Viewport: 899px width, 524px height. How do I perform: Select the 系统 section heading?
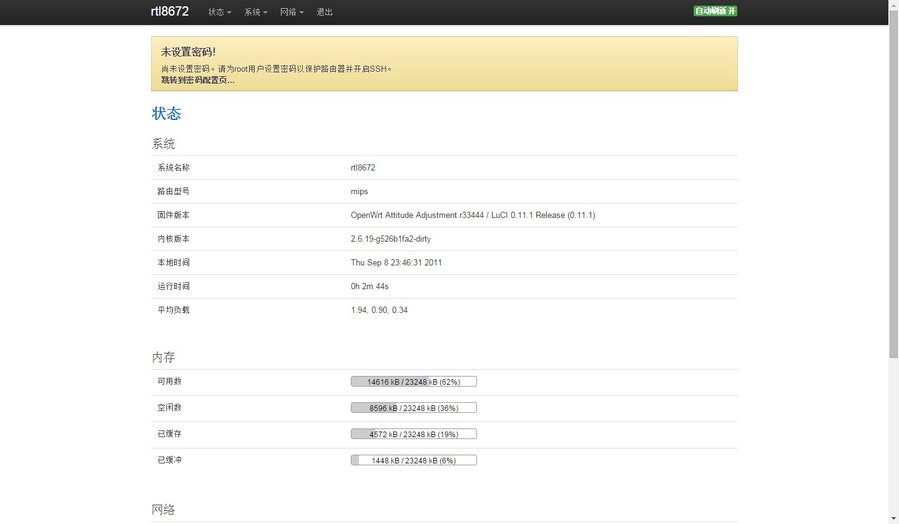coord(163,143)
